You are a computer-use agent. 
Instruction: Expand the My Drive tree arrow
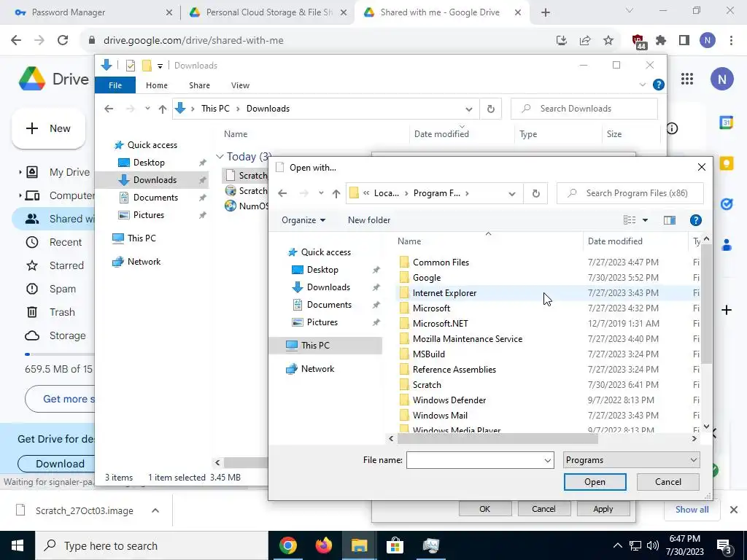pos(20,172)
